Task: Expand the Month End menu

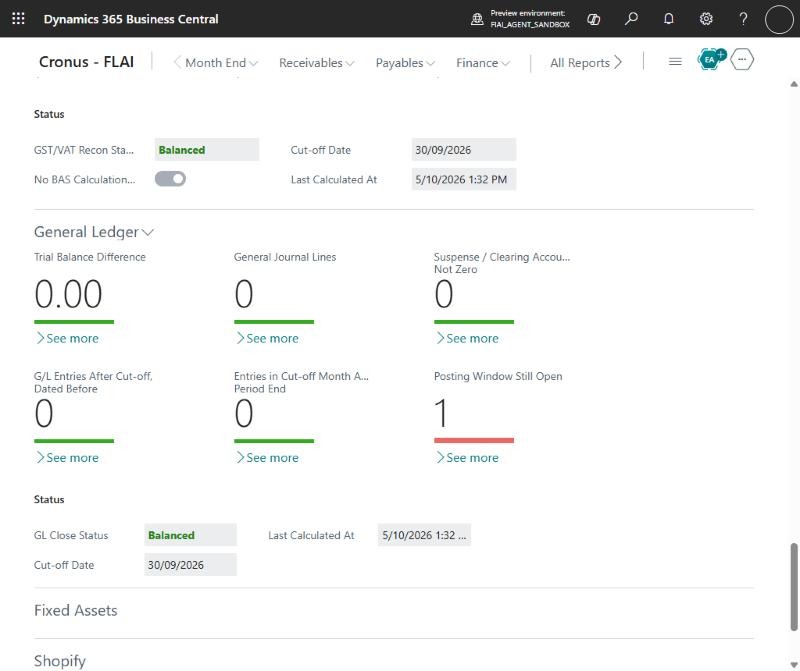Action: pyautogui.click(x=221, y=63)
